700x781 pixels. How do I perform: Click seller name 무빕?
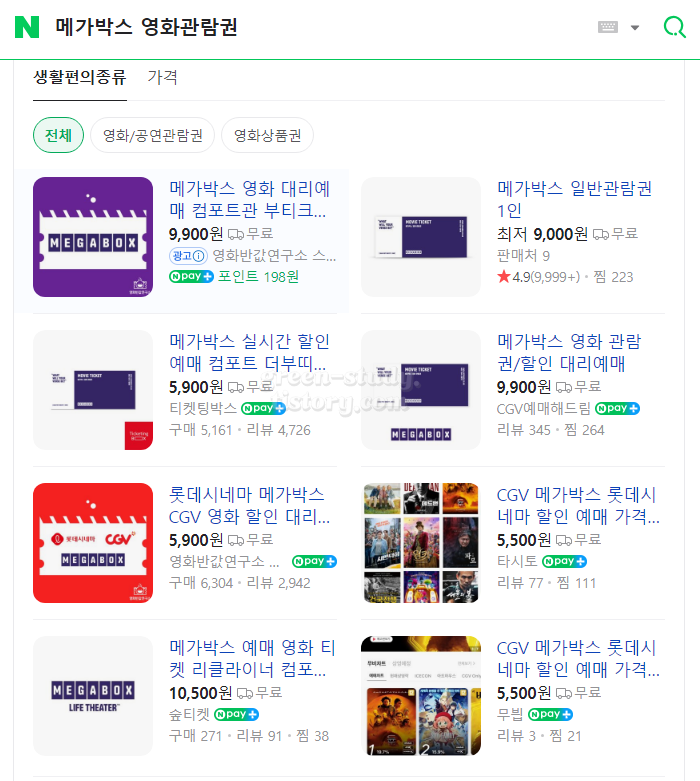pyautogui.click(x=510, y=714)
